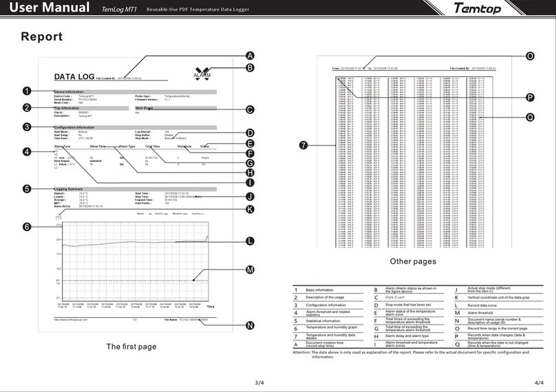Click the 'Other pages' caption

[413, 261]
